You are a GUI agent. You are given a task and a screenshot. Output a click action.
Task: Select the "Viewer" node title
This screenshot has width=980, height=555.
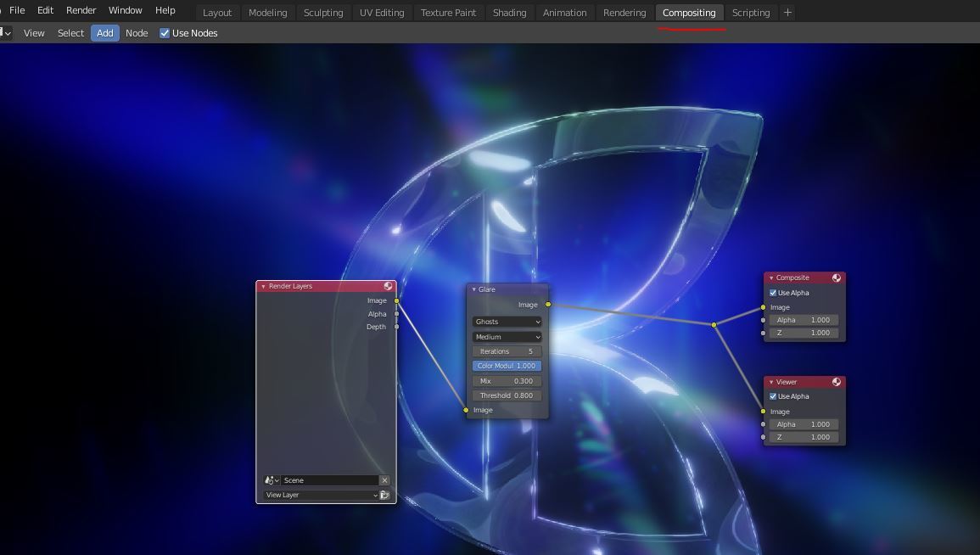[787, 382]
